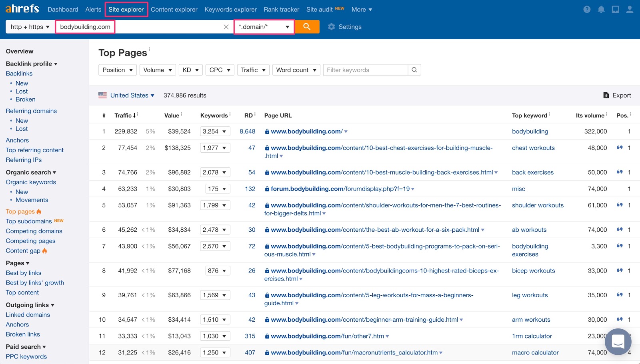This screenshot has width=640, height=364.
Task: Open Referring domains in the sidebar
Action: (x=31, y=111)
